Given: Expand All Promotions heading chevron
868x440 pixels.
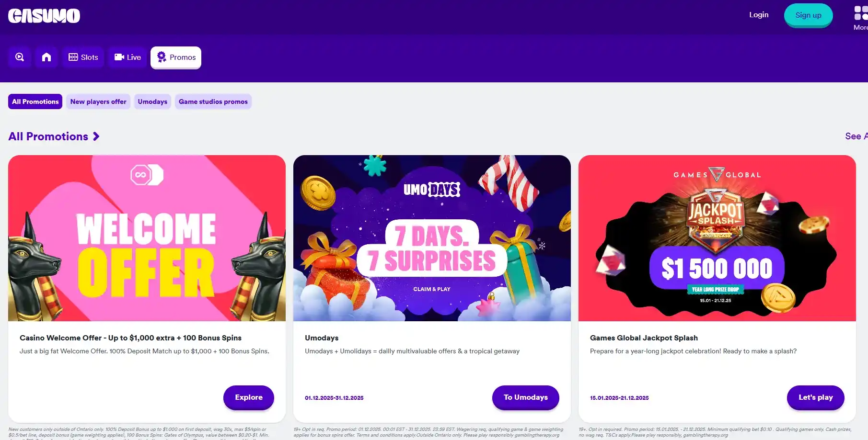Looking at the screenshot, I should coord(96,136).
